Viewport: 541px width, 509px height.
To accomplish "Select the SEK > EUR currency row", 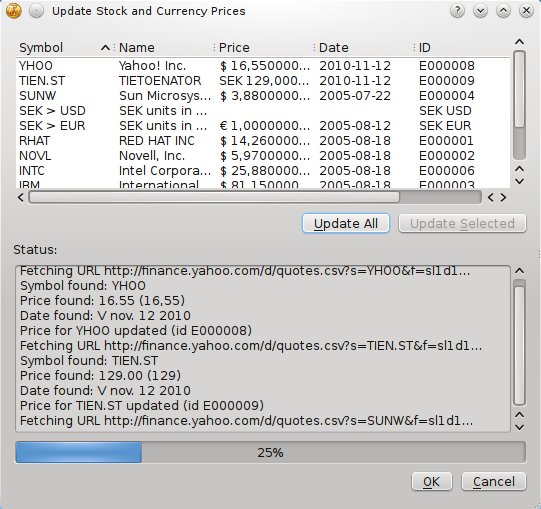I will click(x=263, y=126).
